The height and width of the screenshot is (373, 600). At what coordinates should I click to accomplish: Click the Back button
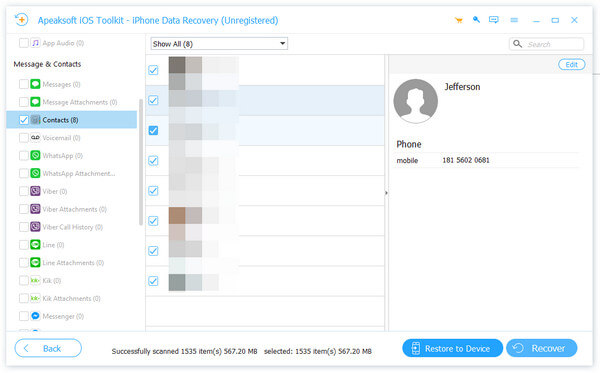tap(48, 348)
